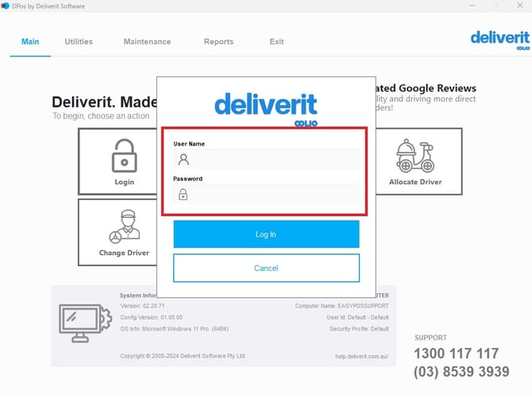
Task: Click the User Name input field
Action: click(x=266, y=159)
